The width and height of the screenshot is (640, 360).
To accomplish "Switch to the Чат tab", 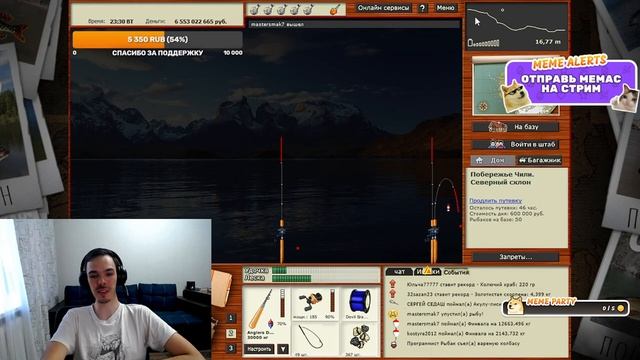I will point(399,272).
